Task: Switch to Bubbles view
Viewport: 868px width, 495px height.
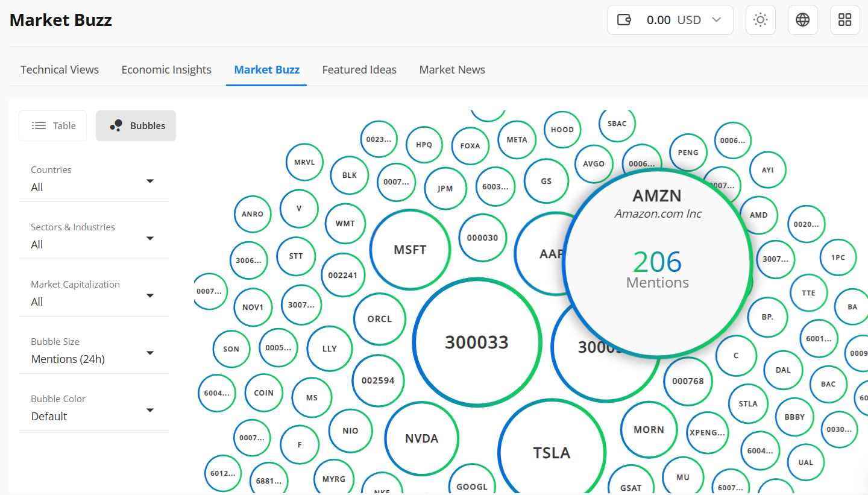Action: (x=136, y=125)
